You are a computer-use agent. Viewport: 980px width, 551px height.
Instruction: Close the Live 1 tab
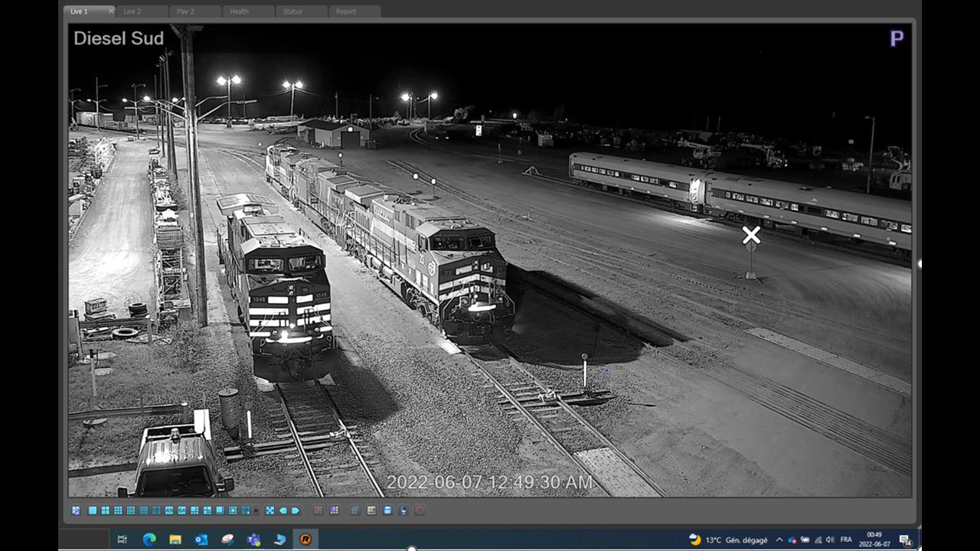(x=110, y=11)
